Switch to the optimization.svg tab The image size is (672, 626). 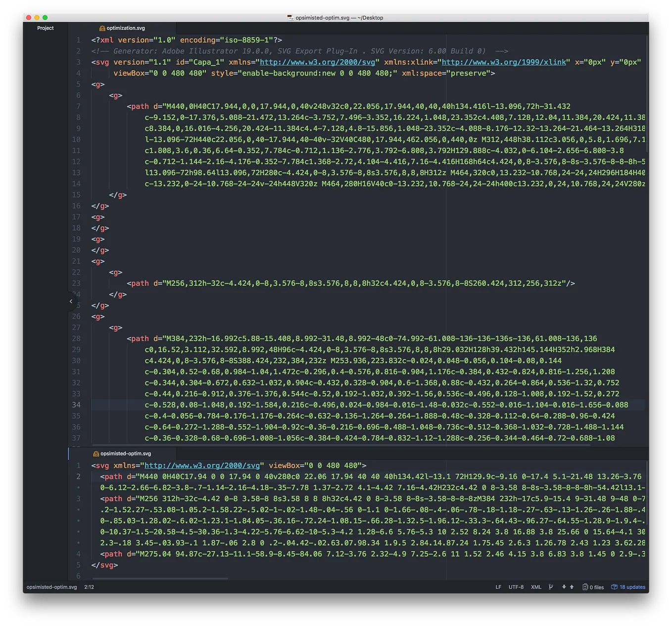pyautogui.click(x=125, y=28)
